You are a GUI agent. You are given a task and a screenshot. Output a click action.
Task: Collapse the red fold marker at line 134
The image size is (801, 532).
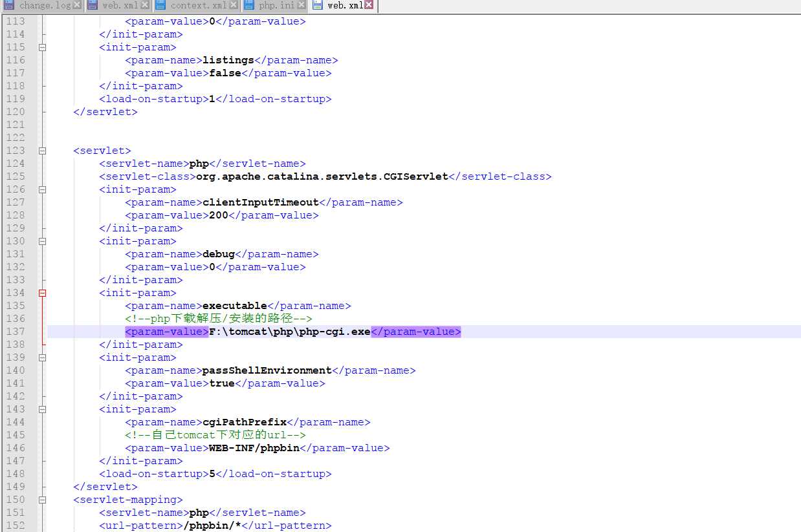(x=43, y=293)
